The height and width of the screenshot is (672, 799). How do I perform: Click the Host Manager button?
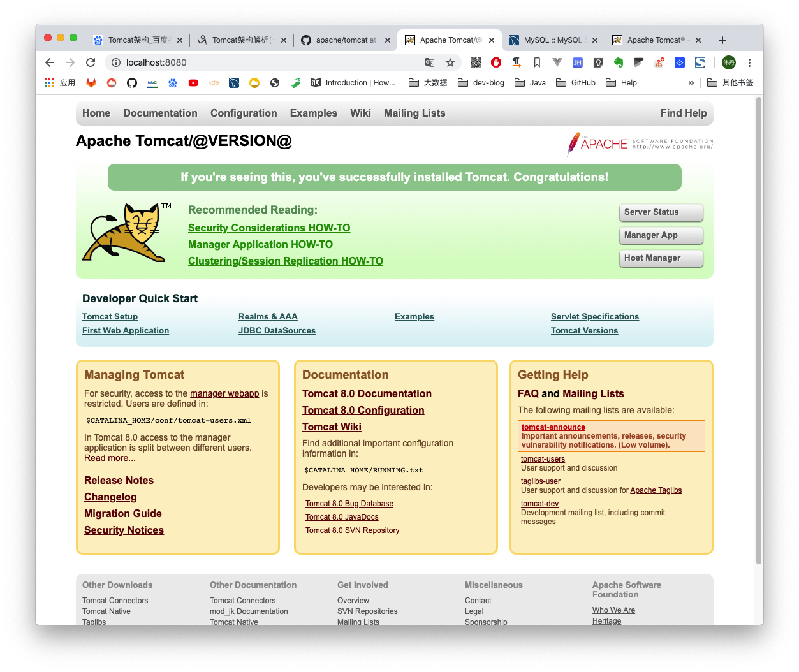661,258
